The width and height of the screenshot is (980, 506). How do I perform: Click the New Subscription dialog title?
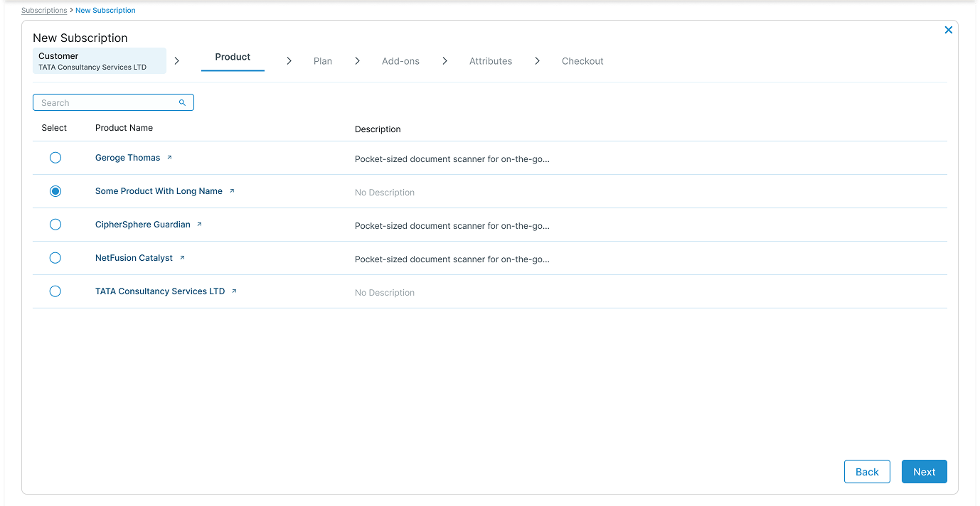pyautogui.click(x=80, y=38)
